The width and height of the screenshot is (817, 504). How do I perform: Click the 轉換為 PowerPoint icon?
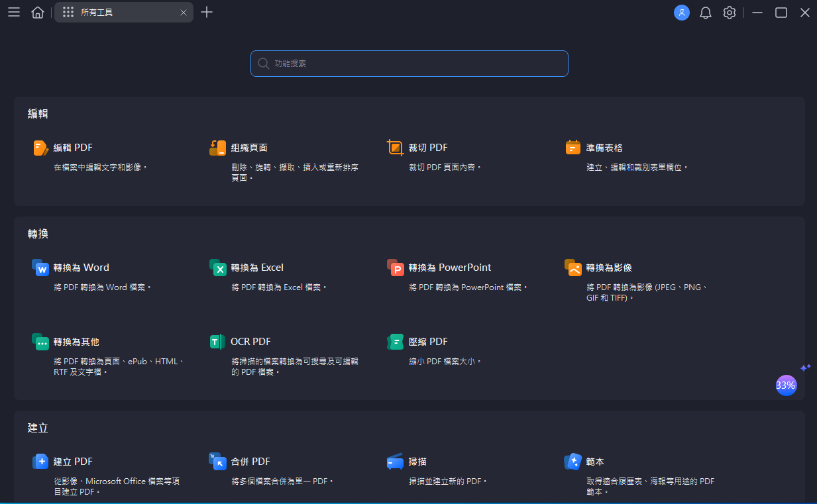point(396,268)
